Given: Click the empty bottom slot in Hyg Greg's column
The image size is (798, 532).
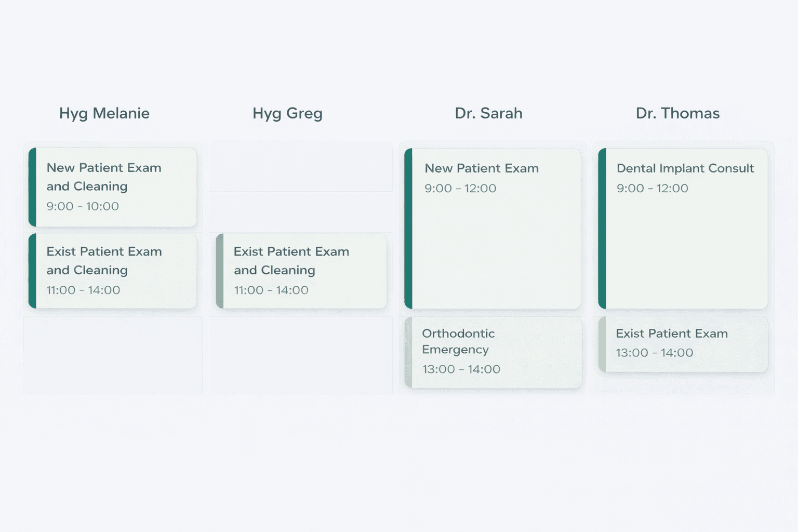Looking at the screenshot, I should 301,355.
